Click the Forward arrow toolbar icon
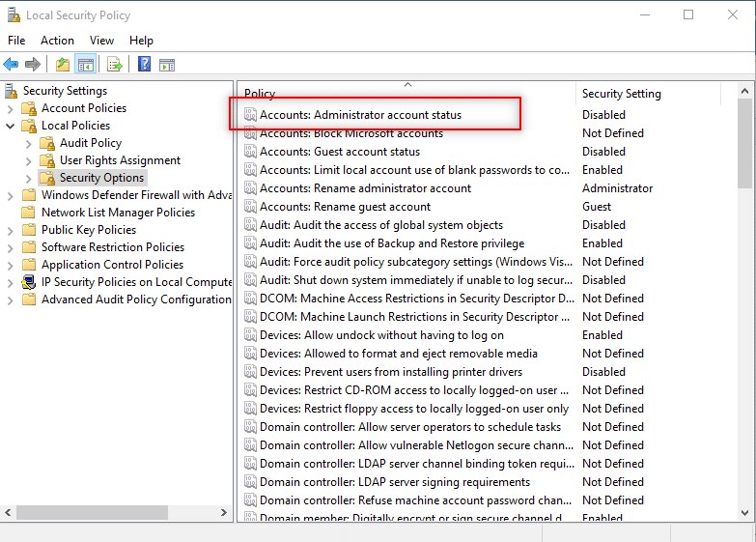This screenshot has height=542, width=756. pos(32,64)
